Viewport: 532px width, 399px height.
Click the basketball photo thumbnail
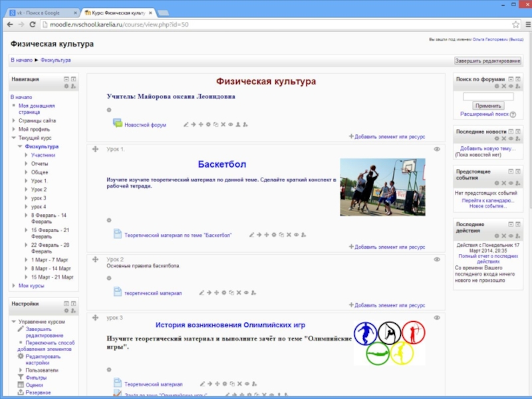click(382, 187)
